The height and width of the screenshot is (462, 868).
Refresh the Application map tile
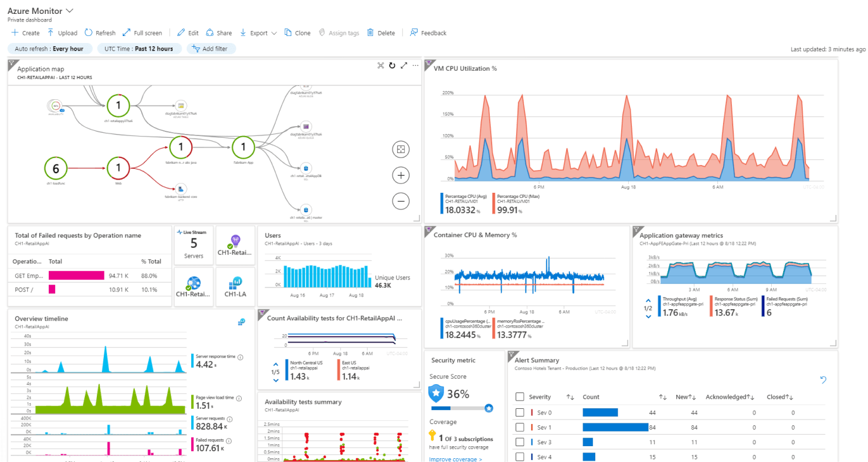pos(392,65)
